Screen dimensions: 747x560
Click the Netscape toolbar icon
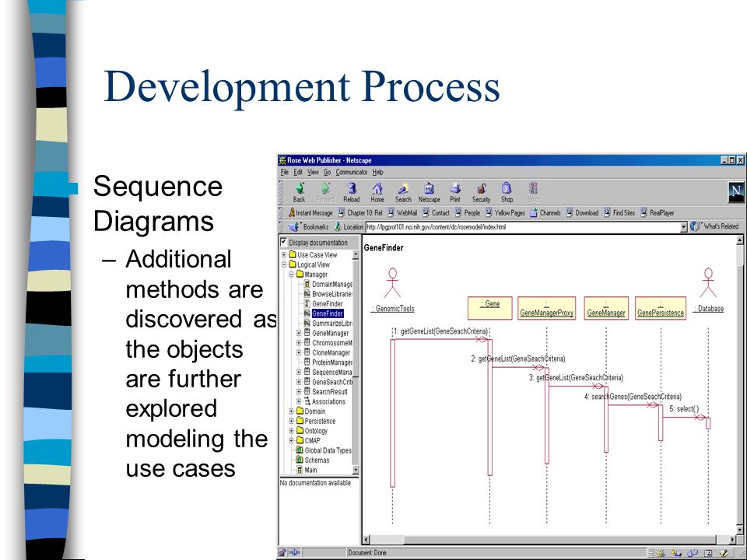(430, 192)
